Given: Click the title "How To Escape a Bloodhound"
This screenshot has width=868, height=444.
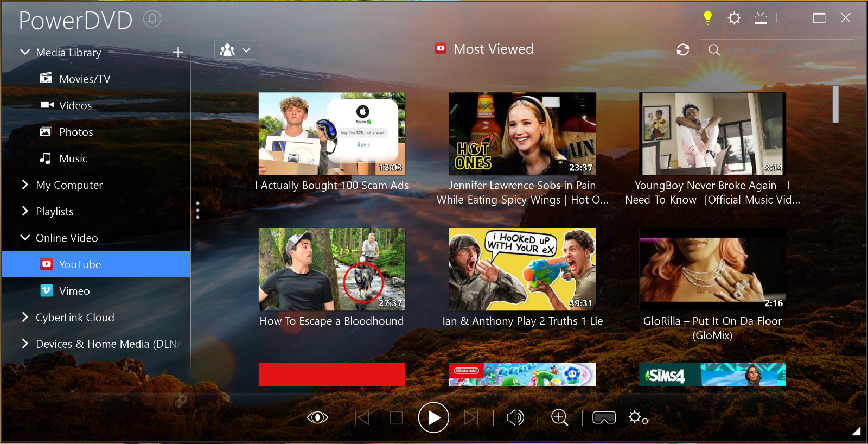Looking at the screenshot, I should (331, 321).
